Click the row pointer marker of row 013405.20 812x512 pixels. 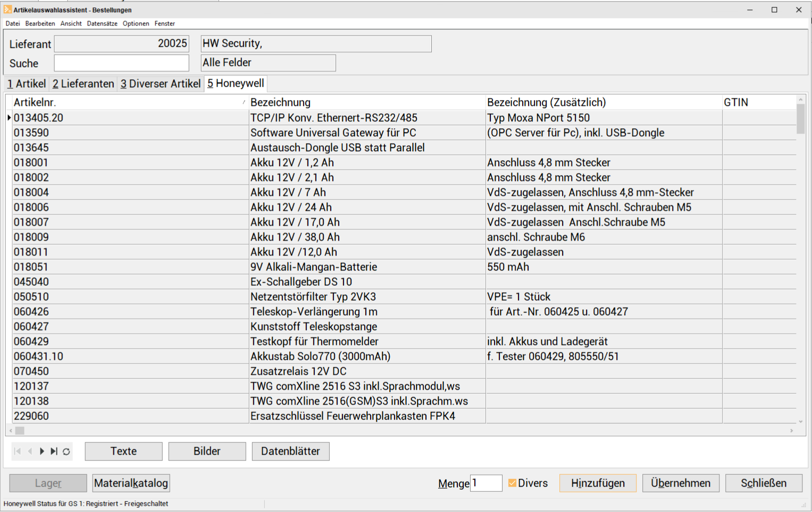point(9,118)
